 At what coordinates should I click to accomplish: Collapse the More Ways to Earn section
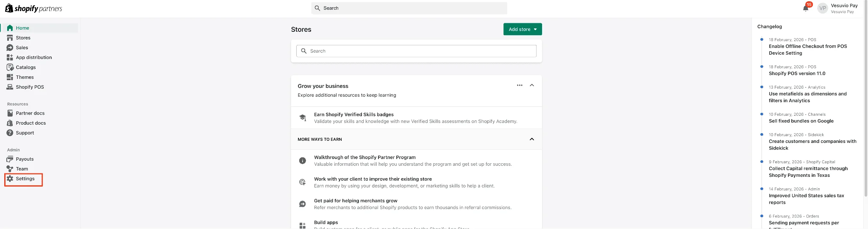[532, 139]
